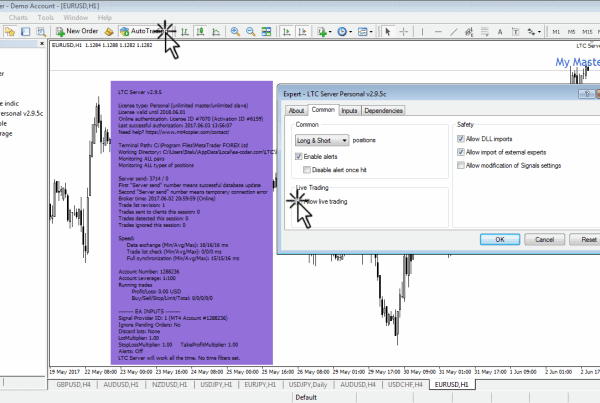The width and height of the screenshot is (600, 403).
Task: Toggle the AutoTrading button
Action: pos(143,31)
